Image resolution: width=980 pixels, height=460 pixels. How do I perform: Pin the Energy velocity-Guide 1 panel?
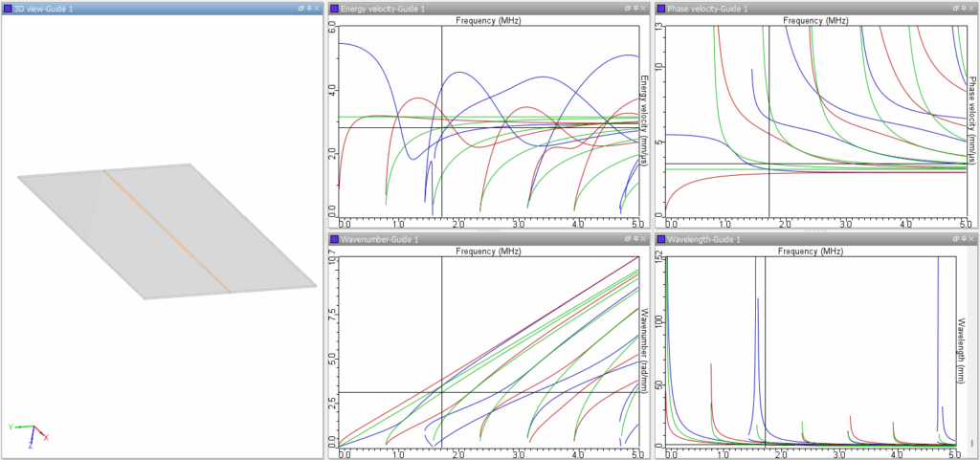[635, 8]
